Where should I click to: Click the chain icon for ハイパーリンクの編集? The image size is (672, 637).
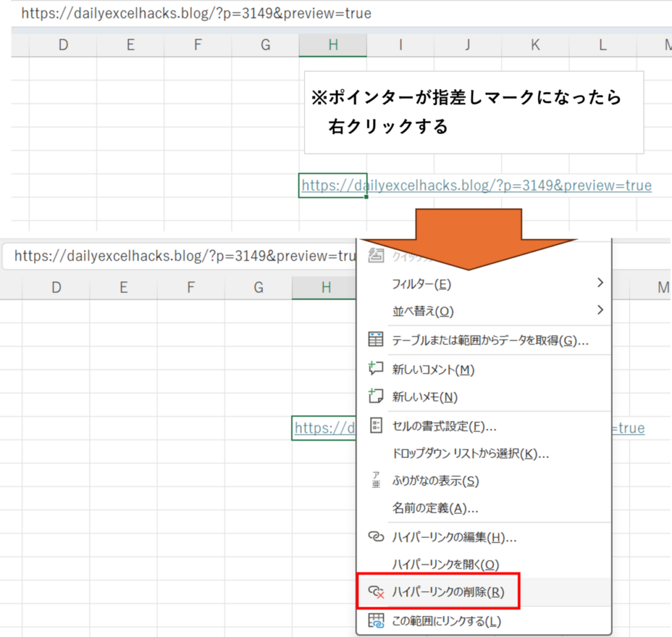tap(376, 537)
